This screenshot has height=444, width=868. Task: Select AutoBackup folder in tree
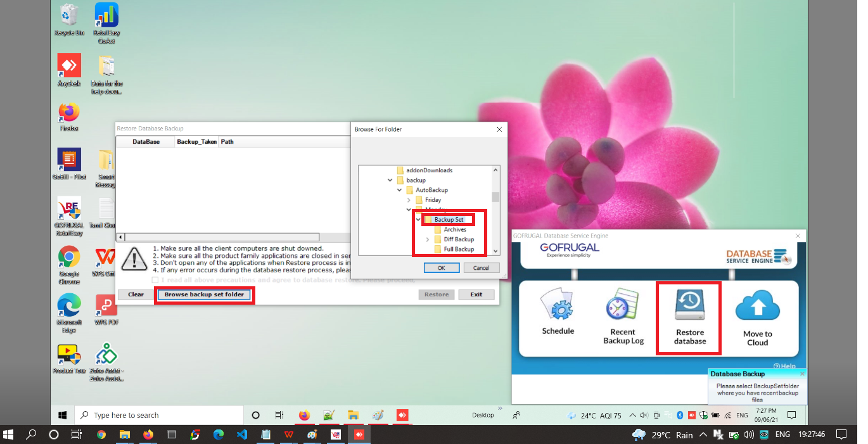click(431, 190)
